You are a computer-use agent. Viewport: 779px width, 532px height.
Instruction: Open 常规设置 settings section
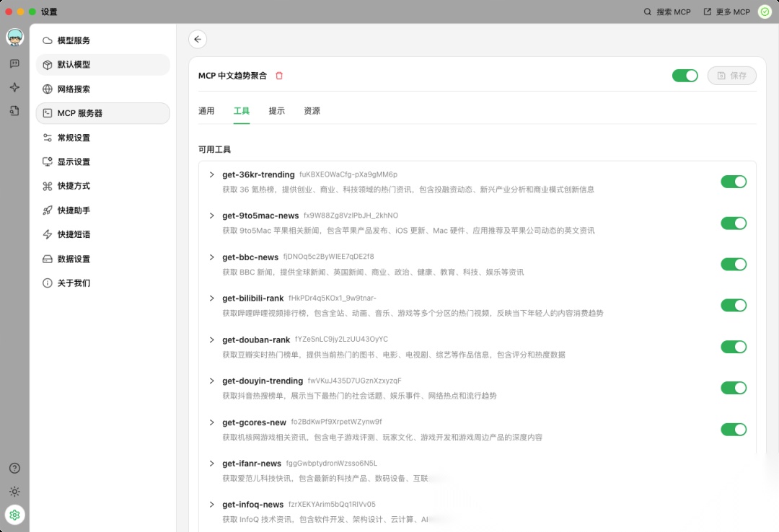pyautogui.click(x=103, y=138)
